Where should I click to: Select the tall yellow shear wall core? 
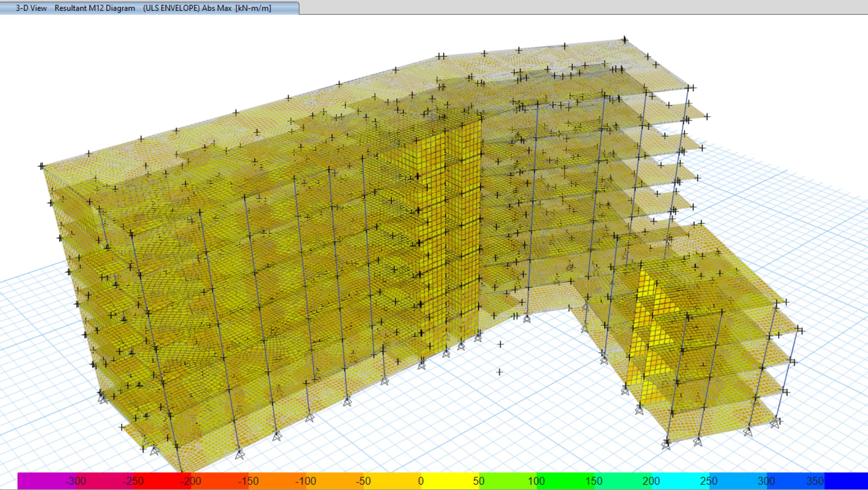click(x=450, y=237)
